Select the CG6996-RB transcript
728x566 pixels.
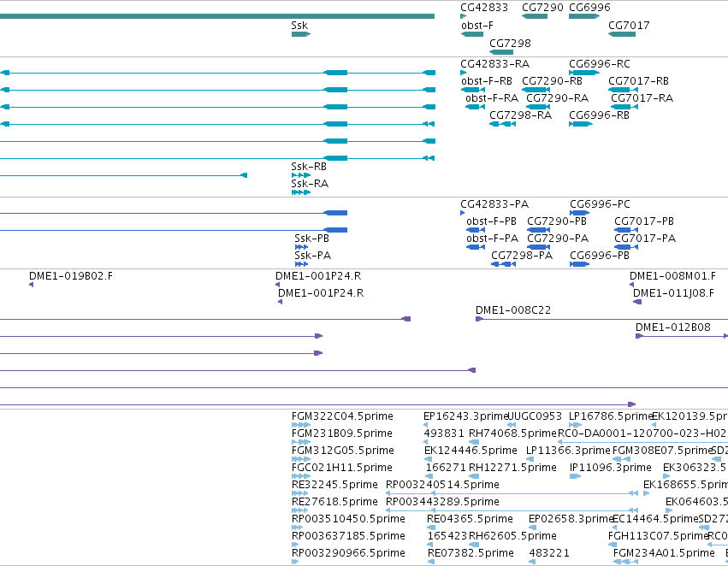click(581, 124)
